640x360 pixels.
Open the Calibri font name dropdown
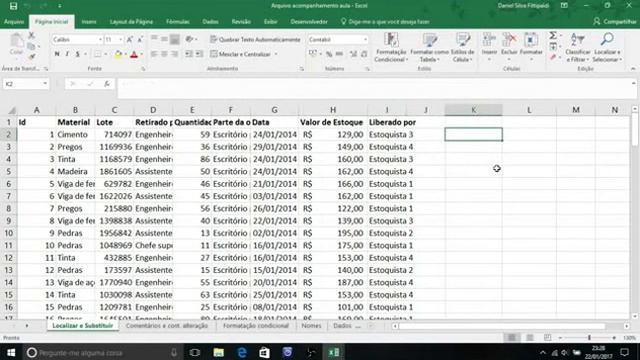(100, 40)
